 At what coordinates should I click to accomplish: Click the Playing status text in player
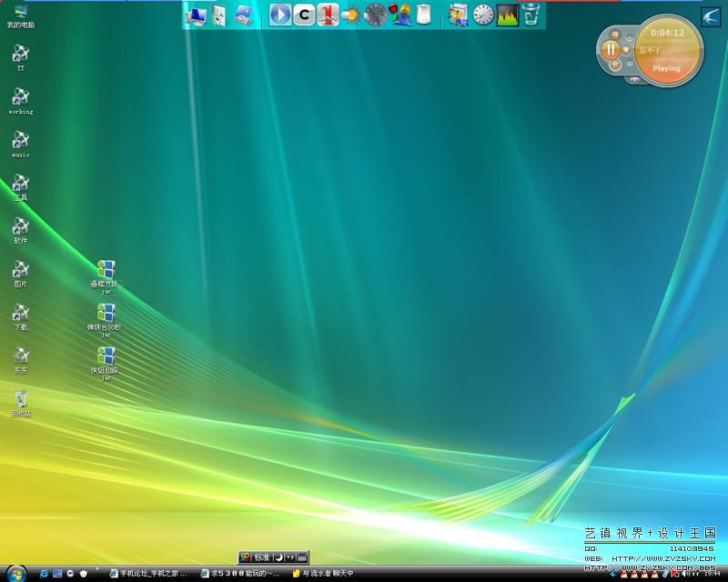[667, 69]
